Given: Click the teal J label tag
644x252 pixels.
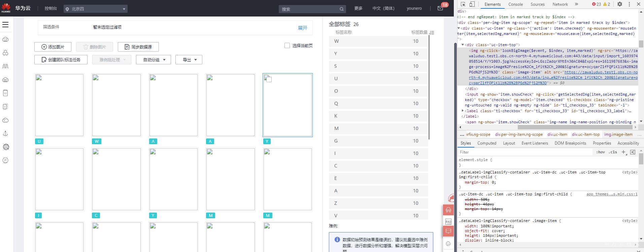Looking at the screenshot, I should (39, 216).
